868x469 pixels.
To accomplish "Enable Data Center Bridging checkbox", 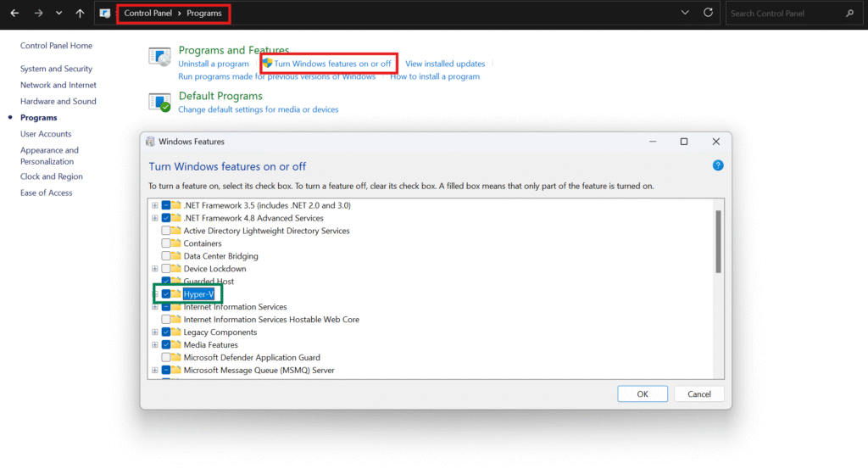I will (166, 256).
